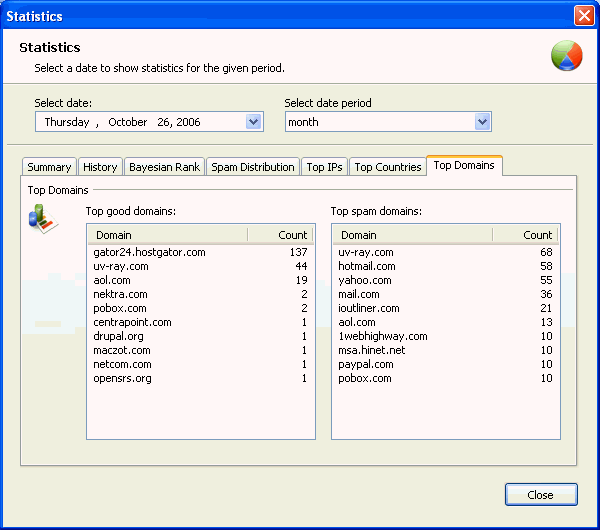
Task: Click the pie chart statistics icon
Action: coord(566,56)
